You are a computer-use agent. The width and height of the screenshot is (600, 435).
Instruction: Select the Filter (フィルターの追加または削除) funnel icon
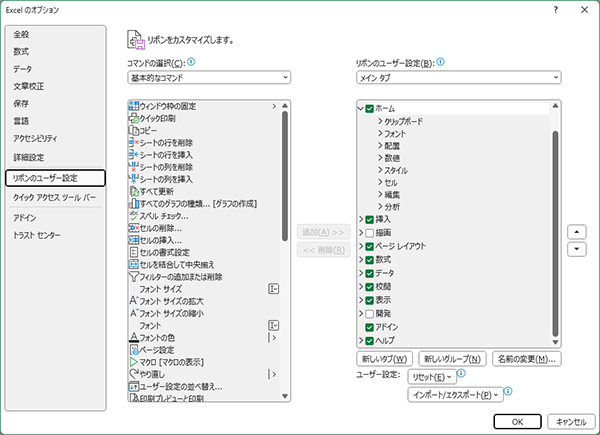click(134, 277)
